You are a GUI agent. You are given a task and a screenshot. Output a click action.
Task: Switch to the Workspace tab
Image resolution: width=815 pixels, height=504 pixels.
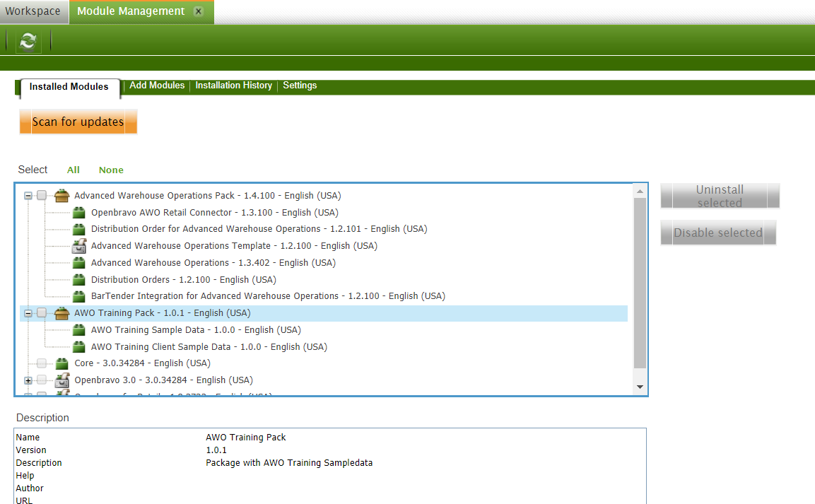[33, 11]
